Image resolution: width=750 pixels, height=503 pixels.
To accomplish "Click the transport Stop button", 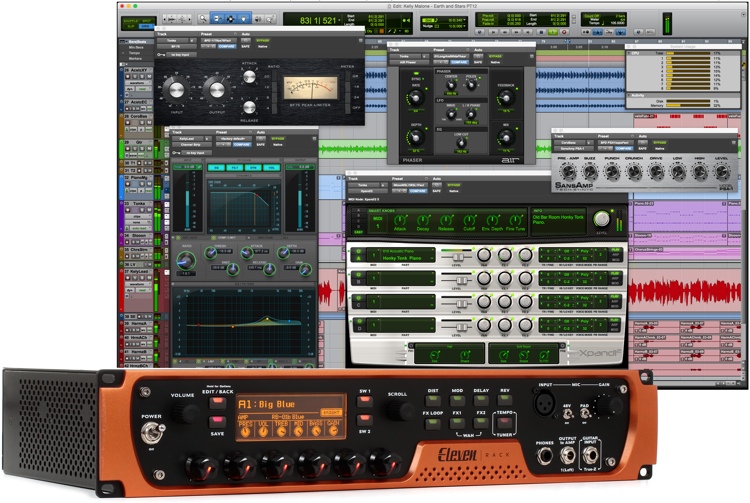I will pyautogui.click(x=541, y=32).
